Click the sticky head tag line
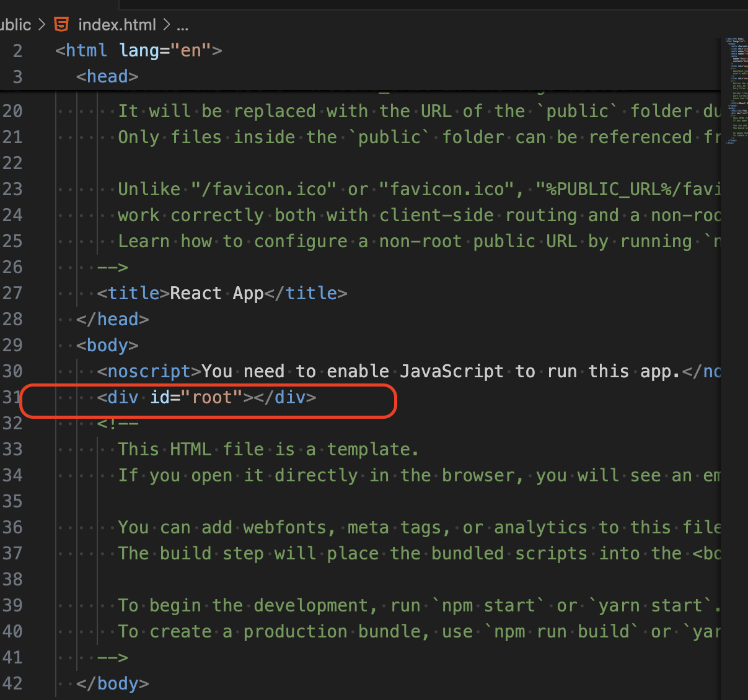Viewport: 748px width, 700px height. 107,76
